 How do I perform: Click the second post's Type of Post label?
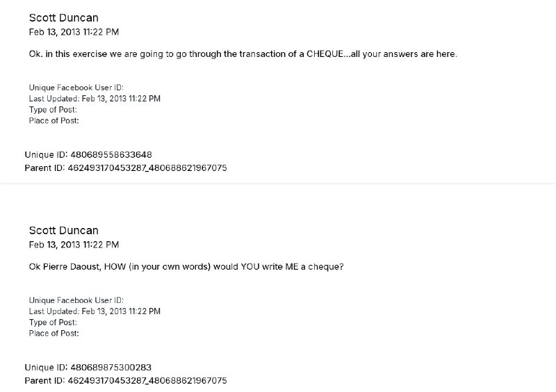pos(53,322)
